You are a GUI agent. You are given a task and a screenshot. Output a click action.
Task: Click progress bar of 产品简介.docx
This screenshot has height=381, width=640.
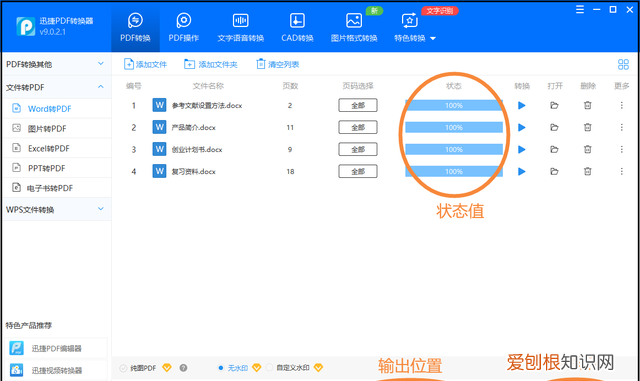click(454, 127)
